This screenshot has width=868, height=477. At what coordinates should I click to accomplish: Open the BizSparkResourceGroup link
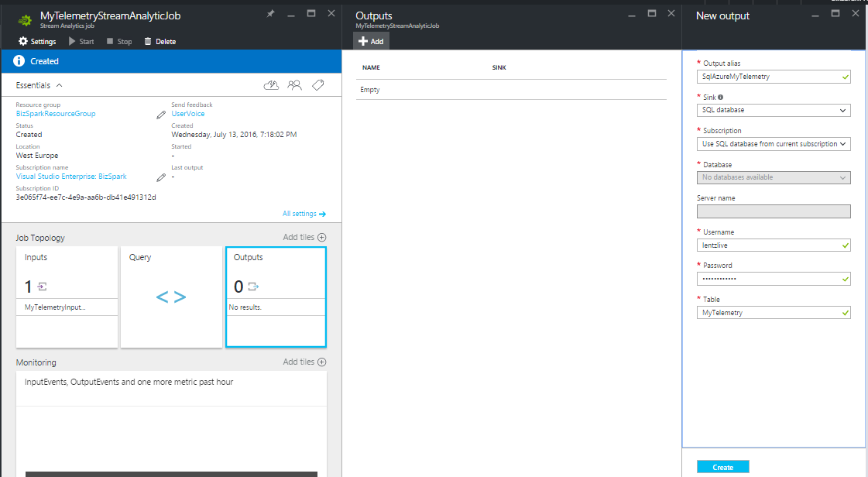(x=56, y=114)
